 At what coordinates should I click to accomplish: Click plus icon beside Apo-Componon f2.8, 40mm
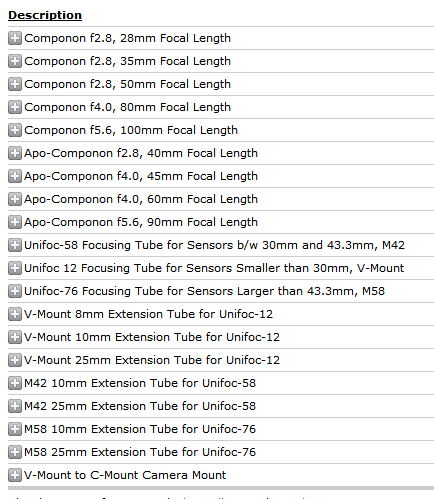pyautogui.click(x=15, y=153)
